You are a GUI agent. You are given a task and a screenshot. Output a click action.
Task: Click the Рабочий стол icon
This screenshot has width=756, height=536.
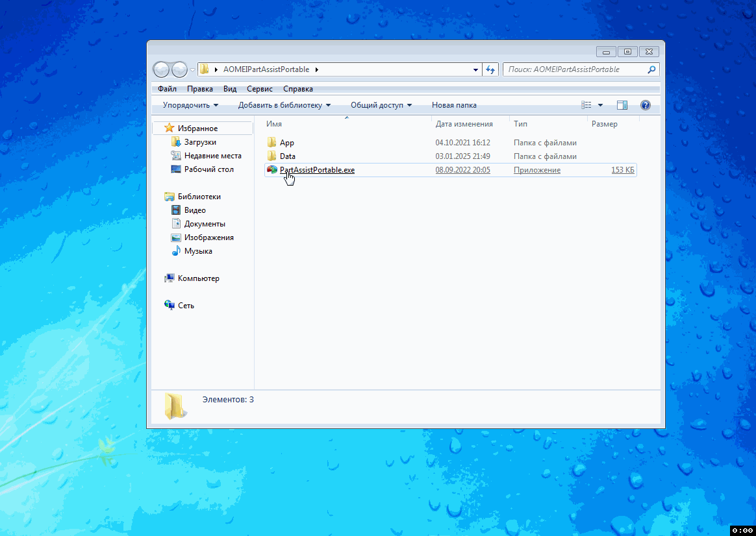176,169
